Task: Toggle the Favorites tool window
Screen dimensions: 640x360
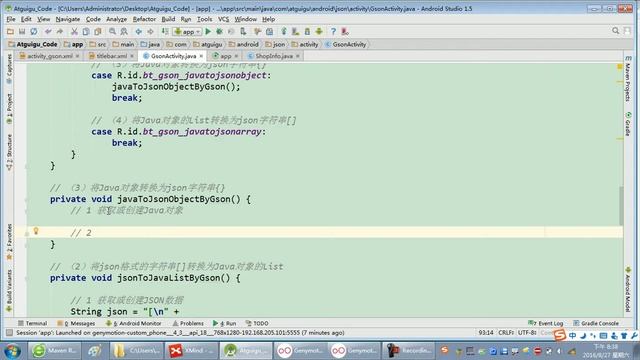Action: click(x=9, y=242)
